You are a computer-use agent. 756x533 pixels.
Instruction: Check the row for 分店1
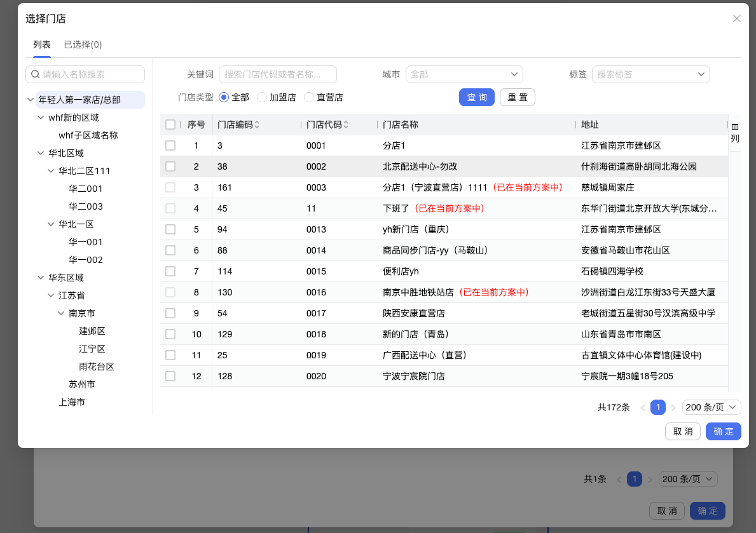[x=170, y=145]
